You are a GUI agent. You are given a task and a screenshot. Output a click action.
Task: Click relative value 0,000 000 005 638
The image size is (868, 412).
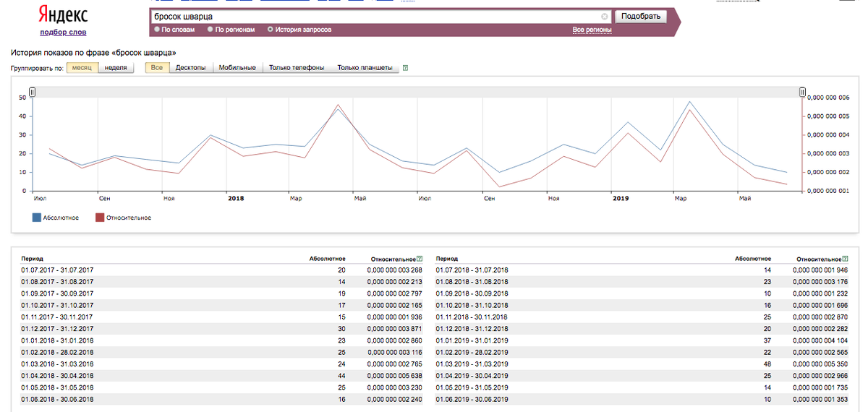[394, 375]
